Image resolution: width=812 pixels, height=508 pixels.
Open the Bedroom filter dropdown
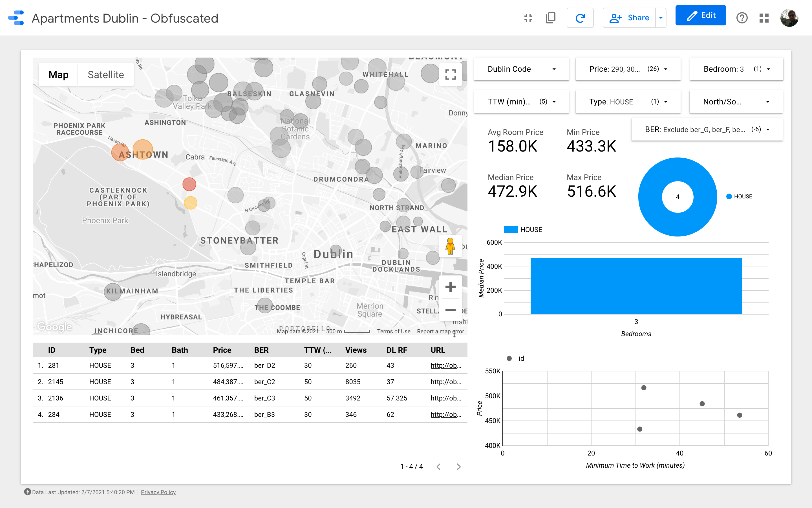[x=736, y=69]
